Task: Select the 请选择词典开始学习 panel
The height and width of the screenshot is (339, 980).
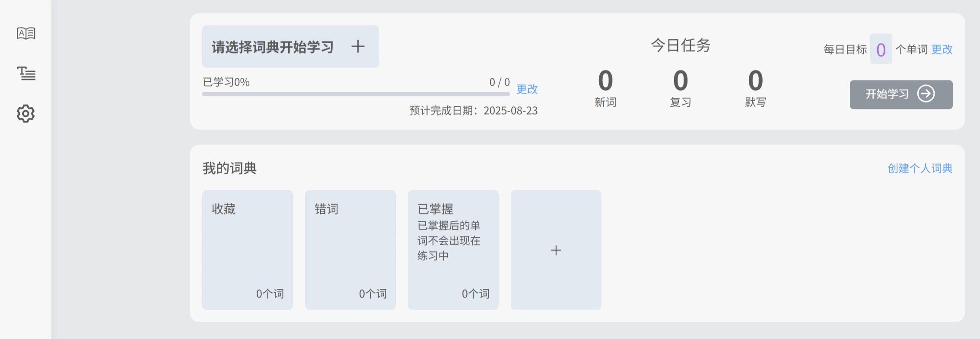Action: (x=291, y=46)
